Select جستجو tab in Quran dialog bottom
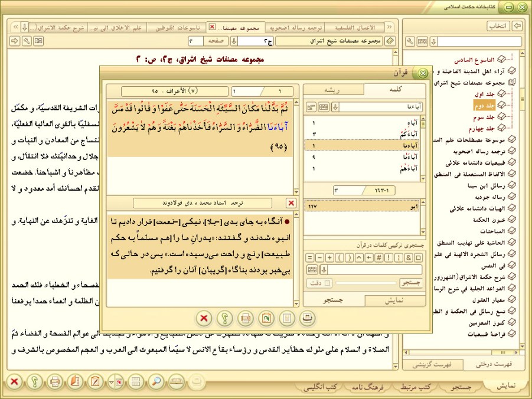Image resolution: width=532 pixels, height=399 pixels. [333, 300]
